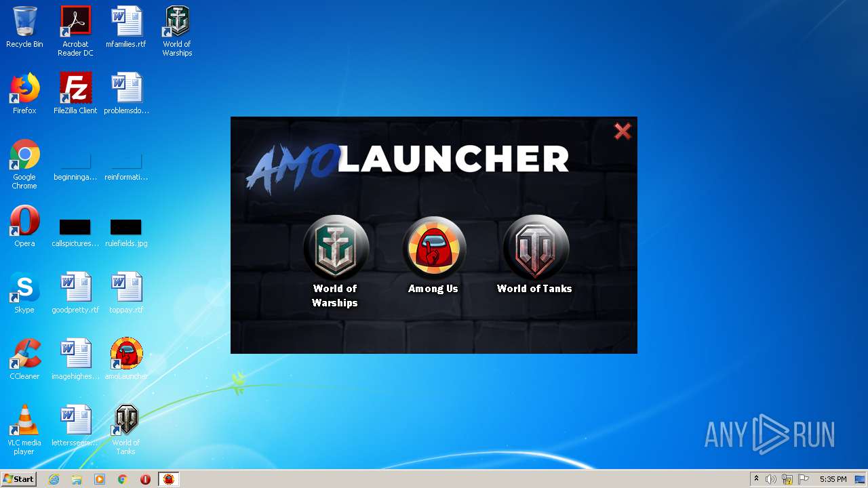Open the volume speaker tray icon
Image resolution: width=868 pixels, height=488 pixels.
pos(771,479)
